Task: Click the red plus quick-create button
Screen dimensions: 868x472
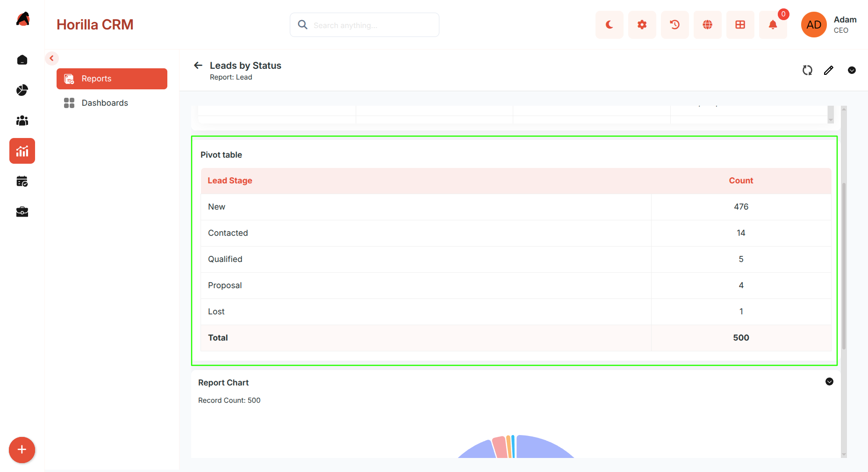Action: coord(22,450)
